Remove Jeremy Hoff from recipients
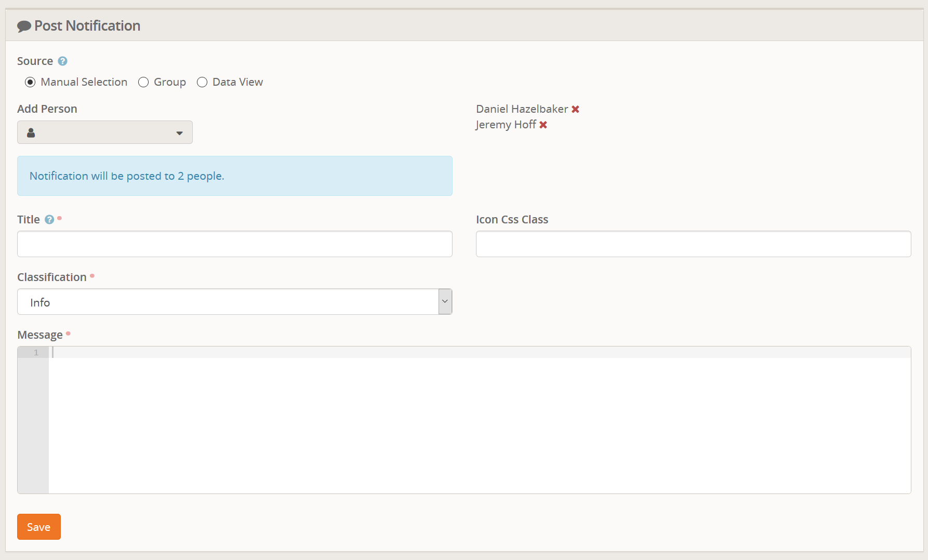The height and width of the screenshot is (560, 928). point(543,125)
